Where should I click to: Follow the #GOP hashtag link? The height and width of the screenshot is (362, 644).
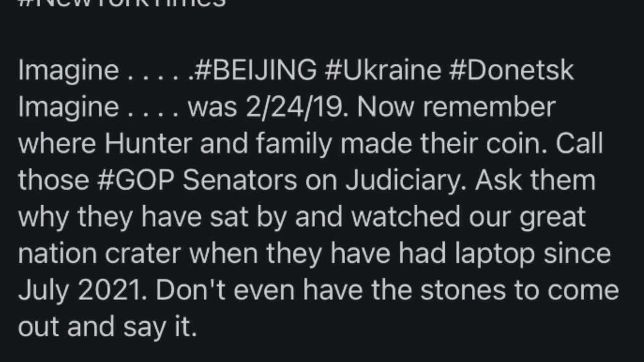click(x=135, y=180)
